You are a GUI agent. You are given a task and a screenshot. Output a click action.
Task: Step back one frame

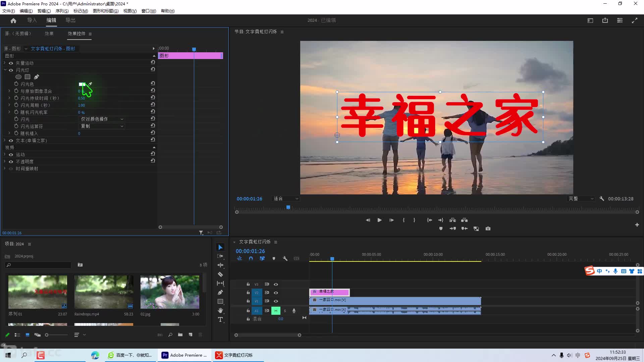tap(368, 220)
